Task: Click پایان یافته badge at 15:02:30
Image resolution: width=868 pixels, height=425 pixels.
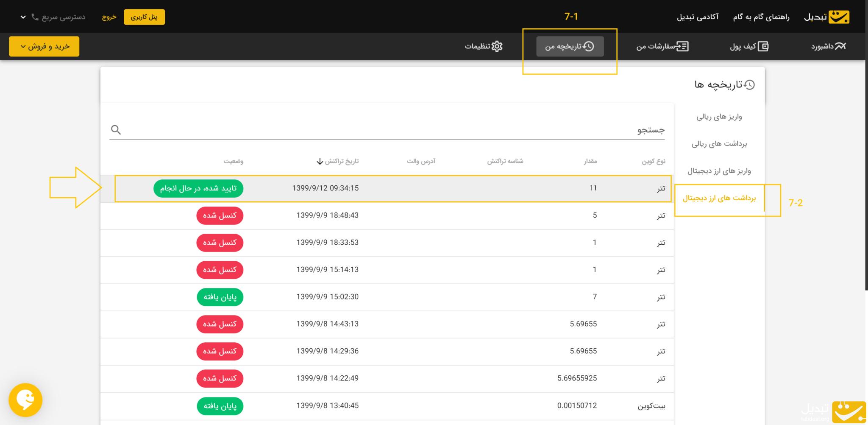Action: (220, 297)
